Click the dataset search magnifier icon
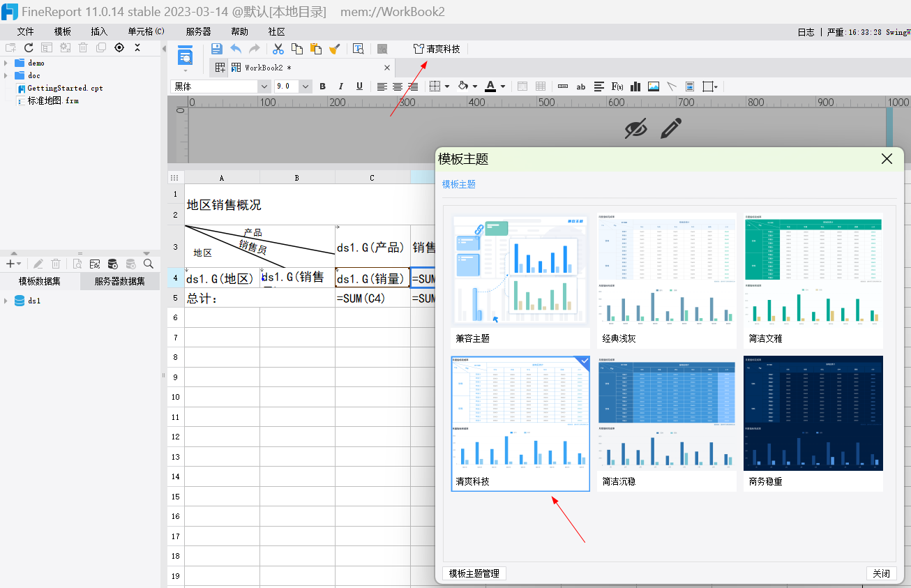 148,264
